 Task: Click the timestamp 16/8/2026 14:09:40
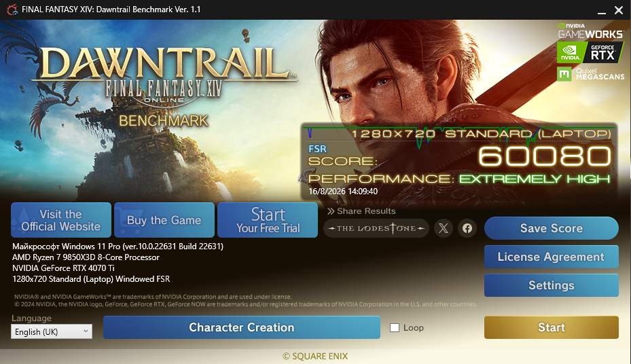(343, 192)
